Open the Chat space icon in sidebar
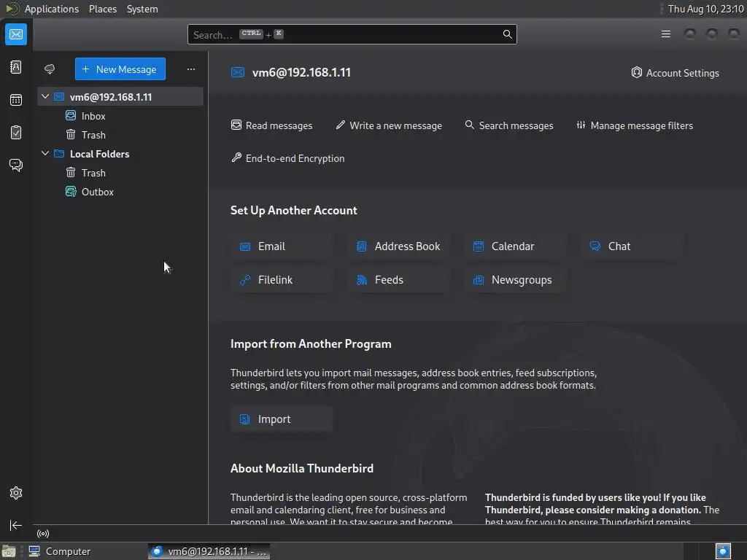 coord(16,165)
